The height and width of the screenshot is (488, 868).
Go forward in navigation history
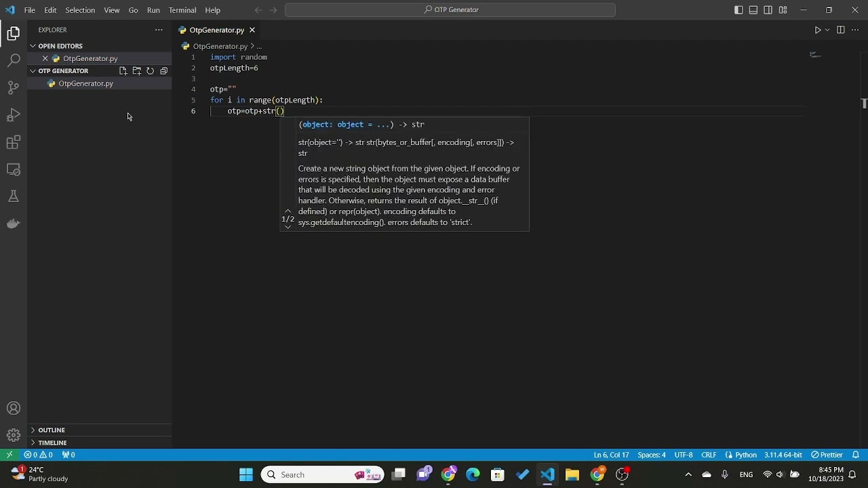tap(273, 10)
